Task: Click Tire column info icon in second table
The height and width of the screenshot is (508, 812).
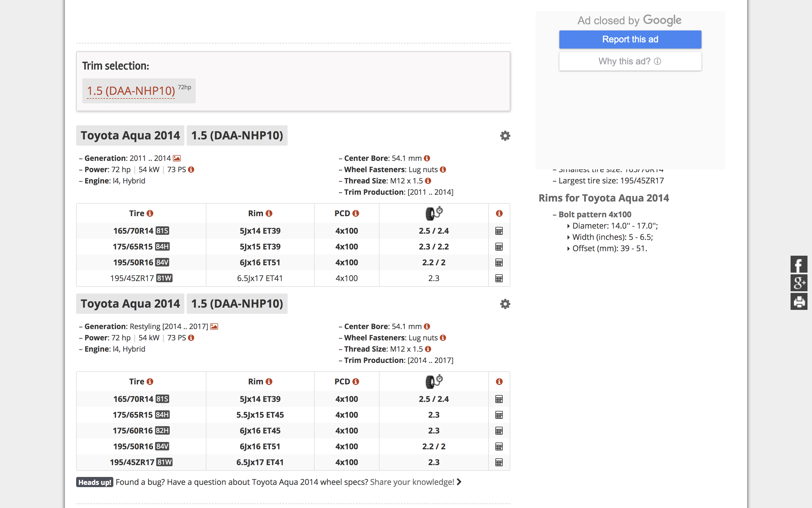Action: tap(150, 382)
